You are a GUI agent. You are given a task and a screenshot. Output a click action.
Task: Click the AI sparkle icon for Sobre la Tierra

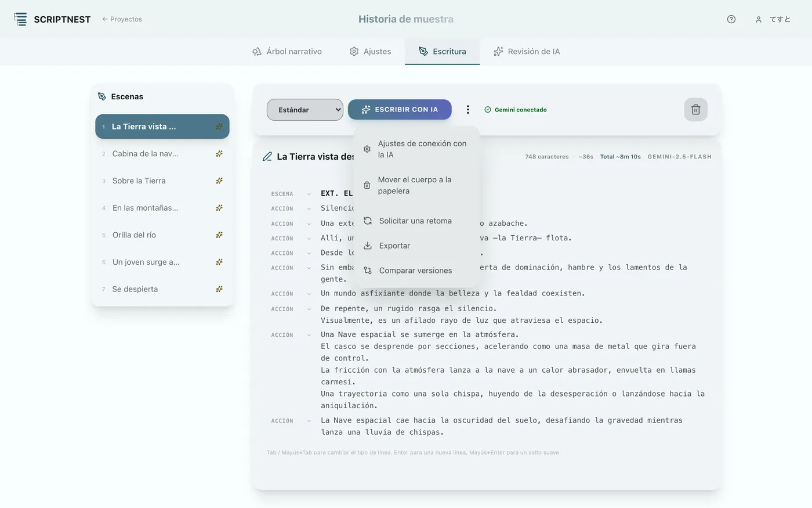[219, 181]
